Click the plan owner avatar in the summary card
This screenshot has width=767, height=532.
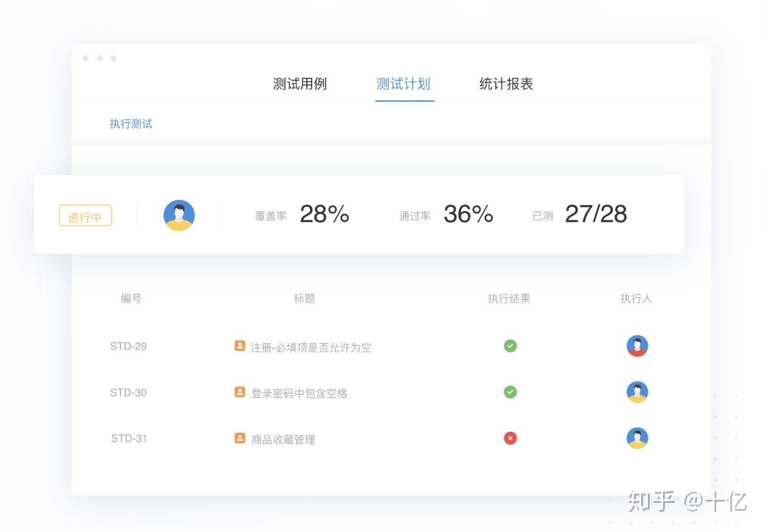click(x=179, y=215)
